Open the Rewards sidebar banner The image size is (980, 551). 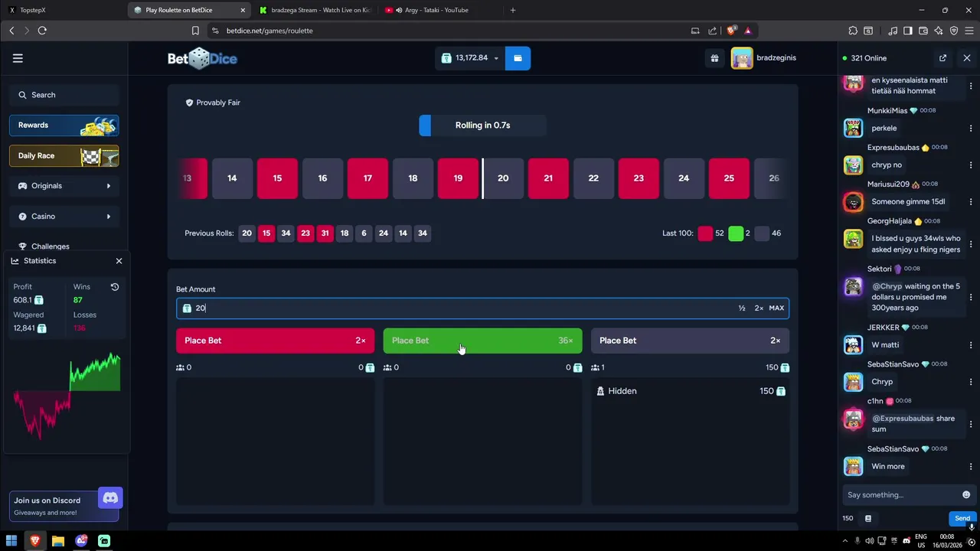64,126
